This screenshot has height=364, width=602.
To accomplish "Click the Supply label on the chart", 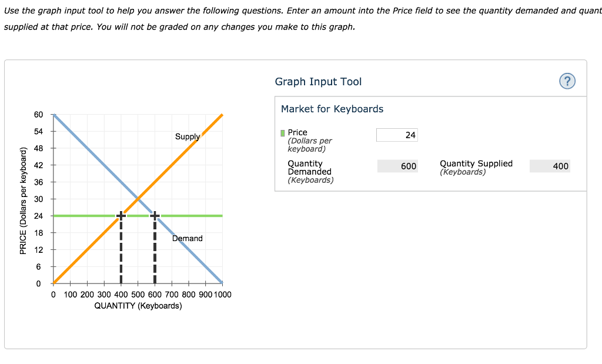I will 187,136.
